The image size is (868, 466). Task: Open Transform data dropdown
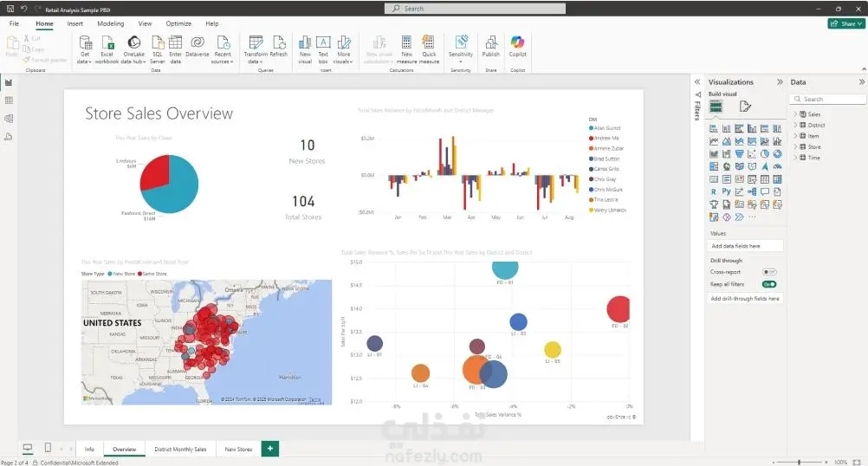pos(256,50)
